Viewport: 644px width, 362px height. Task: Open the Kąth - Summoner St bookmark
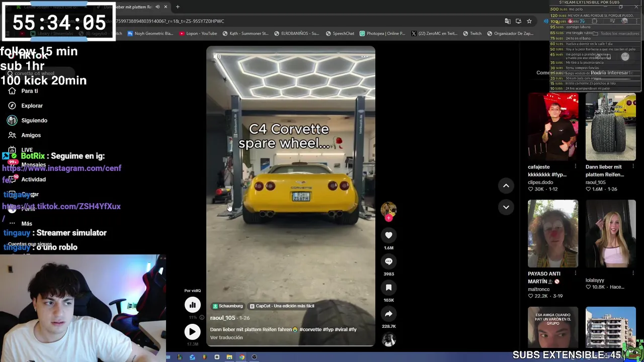(x=246, y=34)
